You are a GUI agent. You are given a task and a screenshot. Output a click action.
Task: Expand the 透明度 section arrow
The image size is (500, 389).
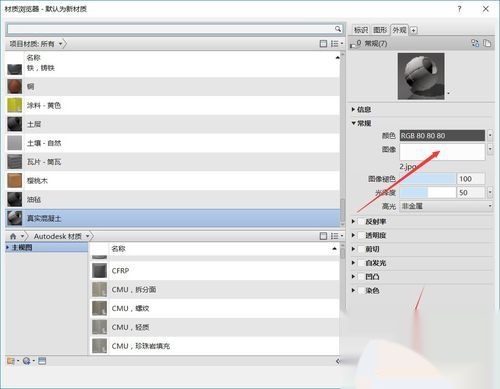pos(353,235)
